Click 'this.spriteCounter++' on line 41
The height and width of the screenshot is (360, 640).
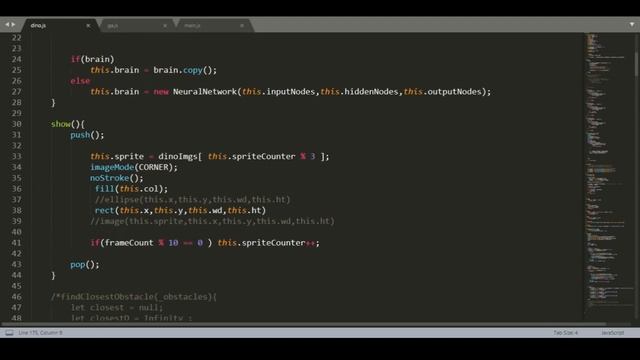(266, 243)
